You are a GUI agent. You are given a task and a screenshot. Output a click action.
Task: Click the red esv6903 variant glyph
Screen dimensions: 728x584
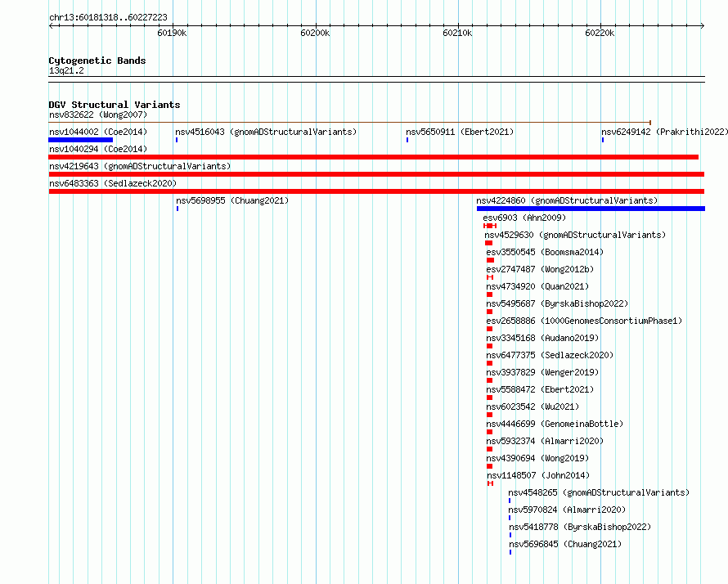(x=490, y=226)
